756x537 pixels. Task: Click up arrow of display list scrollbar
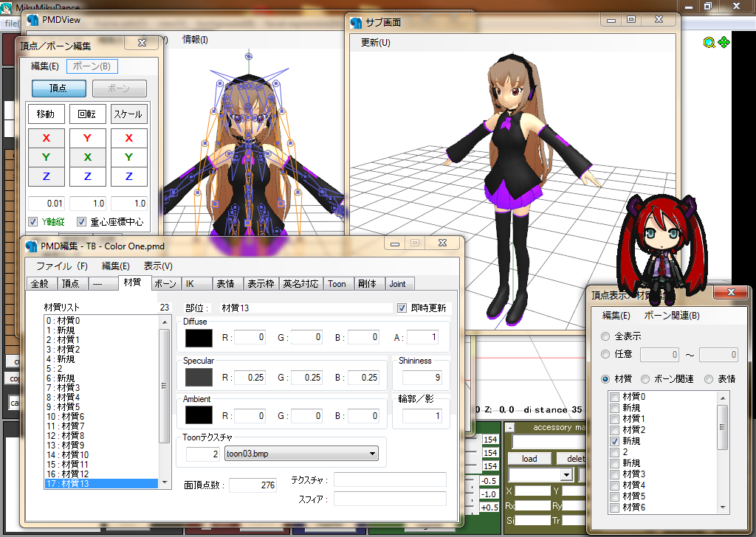pyautogui.click(x=722, y=398)
